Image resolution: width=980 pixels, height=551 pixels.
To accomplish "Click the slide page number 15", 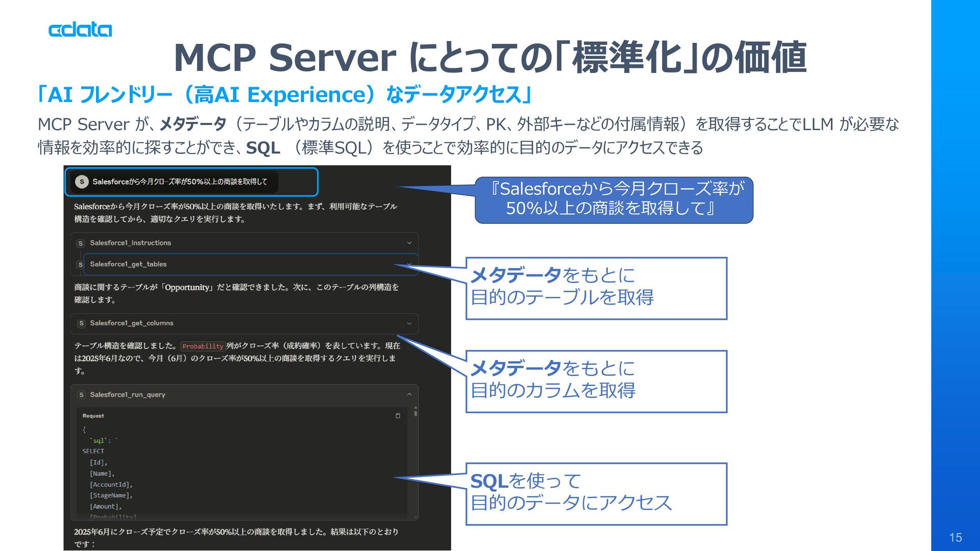I will [955, 537].
